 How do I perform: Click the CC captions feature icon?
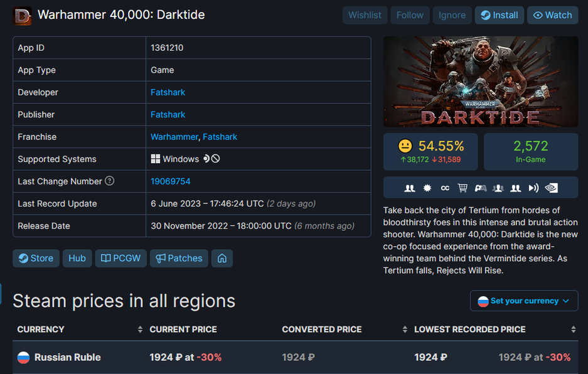coord(445,188)
